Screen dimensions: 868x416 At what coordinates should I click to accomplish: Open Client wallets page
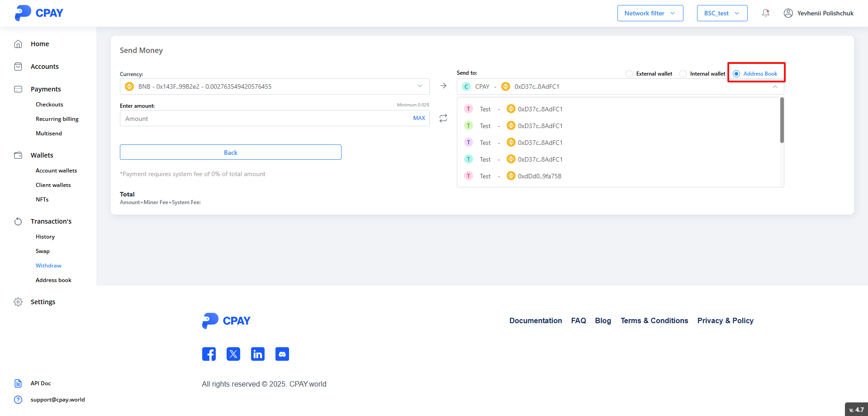click(x=53, y=185)
